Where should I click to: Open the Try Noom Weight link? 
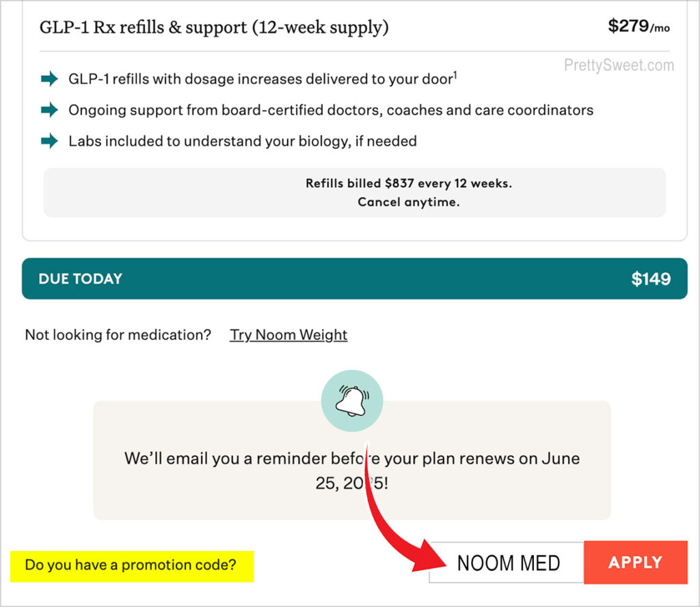point(288,335)
